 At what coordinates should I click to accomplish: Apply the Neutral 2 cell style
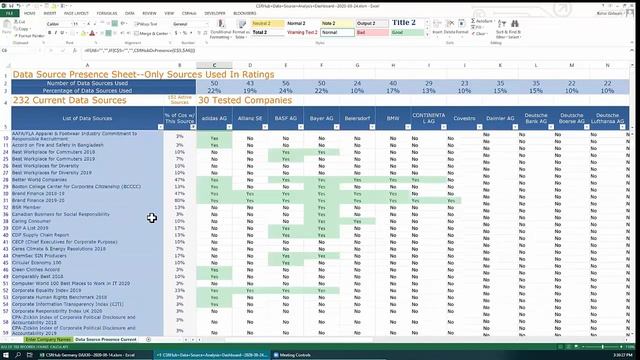coord(268,24)
